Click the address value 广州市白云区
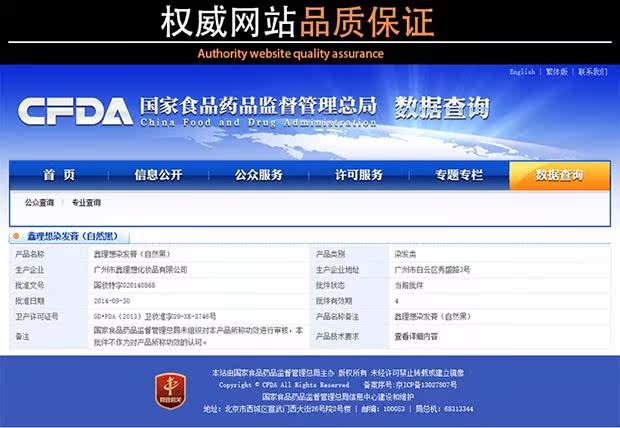 pyautogui.click(x=432, y=270)
